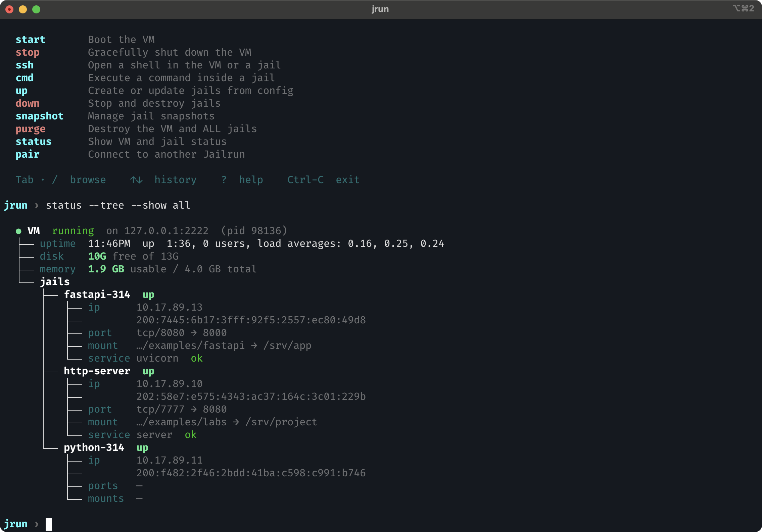Viewport: 762px width, 532px height.
Task: Click 'Gracefully shut down the VM' description
Action: (x=170, y=52)
